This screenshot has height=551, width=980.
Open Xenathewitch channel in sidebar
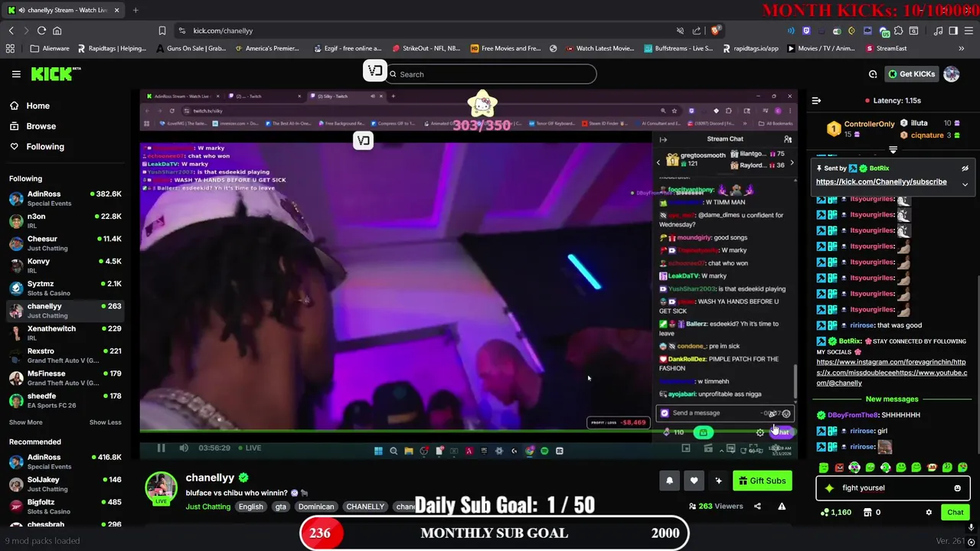65,333
